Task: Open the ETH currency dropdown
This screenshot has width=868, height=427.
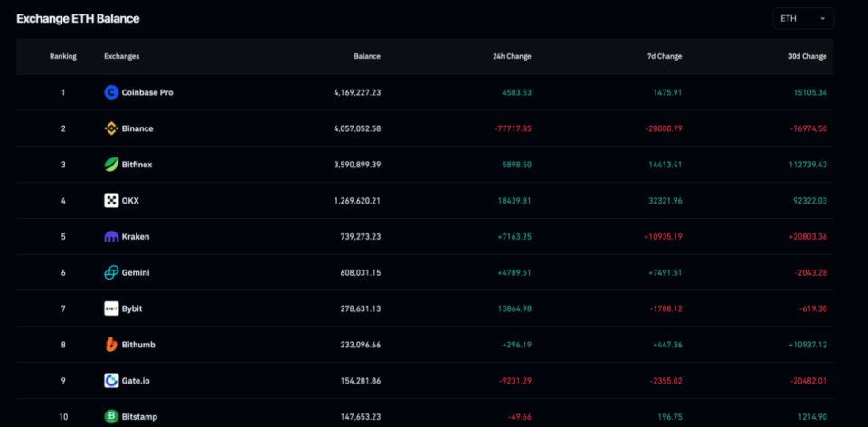Action: (x=803, y=18)
